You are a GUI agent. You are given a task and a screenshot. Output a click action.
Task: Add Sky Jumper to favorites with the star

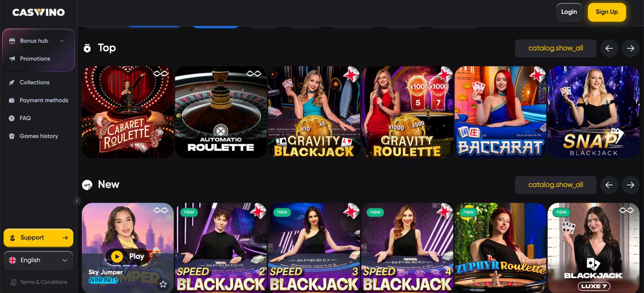(163, 284)
